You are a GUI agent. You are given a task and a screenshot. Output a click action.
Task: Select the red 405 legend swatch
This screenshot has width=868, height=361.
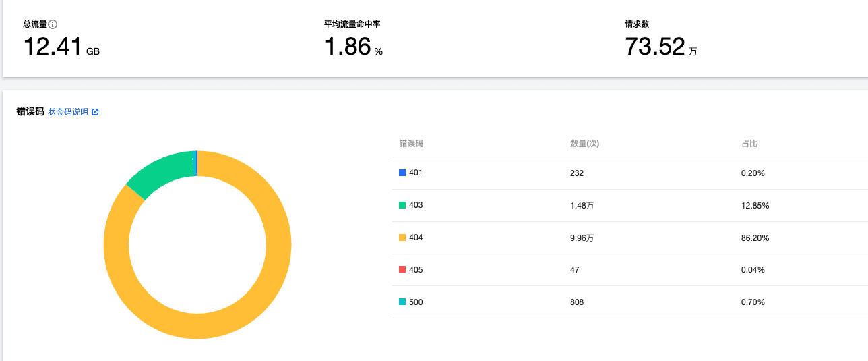pyautogui.click(x=402, y=270)
